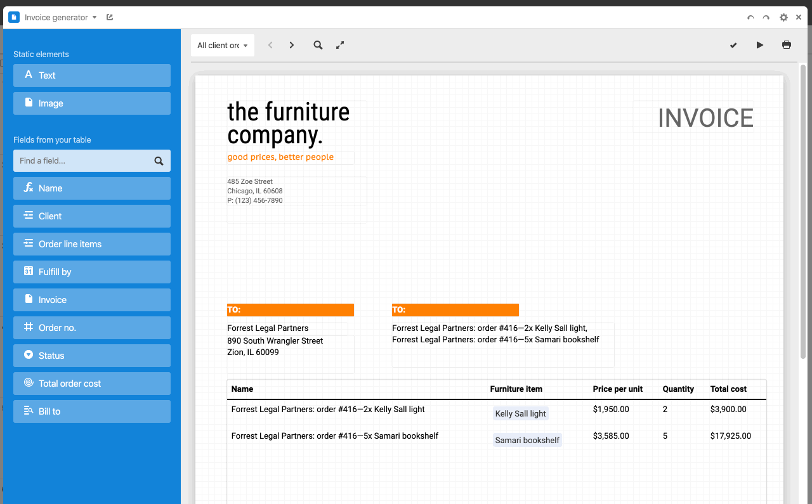Click the '$17,925.00' total cost cell
812x504 pixels.
[731, 436]
